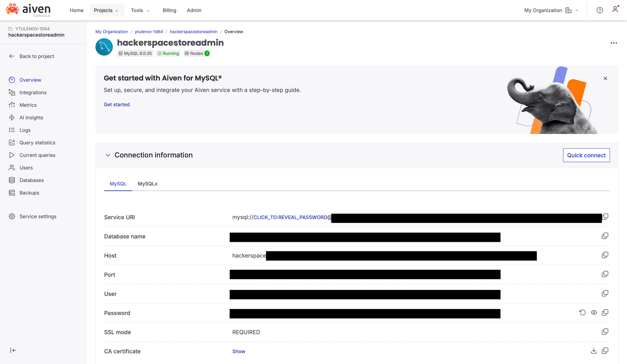
Task: Download the CA certificate
Action: 594,351
